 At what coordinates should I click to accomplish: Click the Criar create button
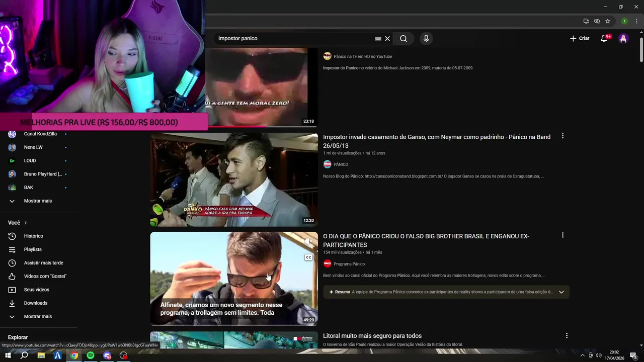[x=579, y=39]
